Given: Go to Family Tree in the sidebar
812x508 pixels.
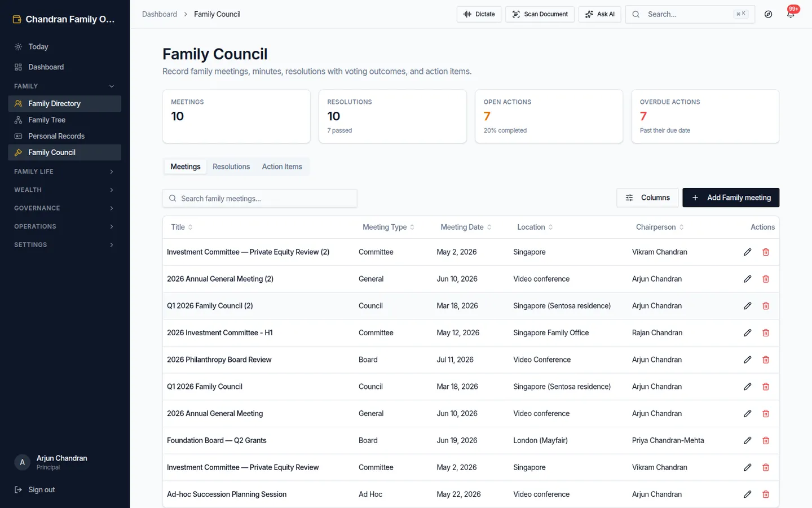Looking at the screenshot, I should tap(65, 120).
